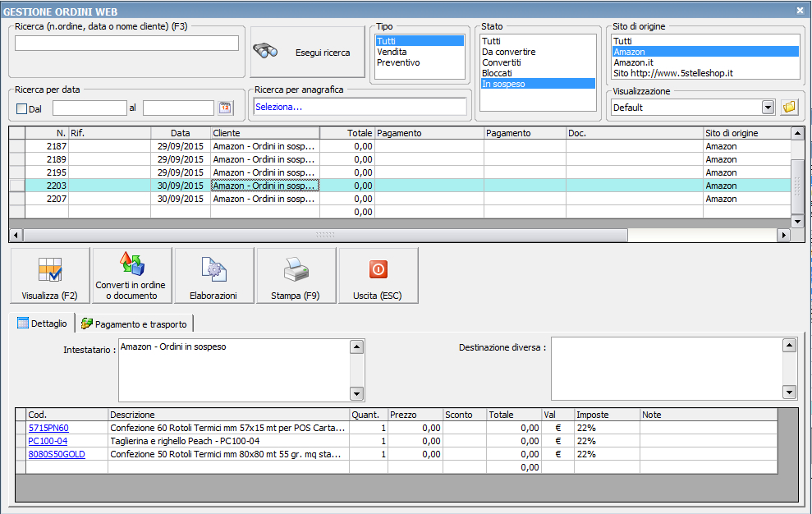Select Vendita in the Tipo list
The width and height of the screenshot is (812, 514).
pyautogui.click(x=392, y=52)
